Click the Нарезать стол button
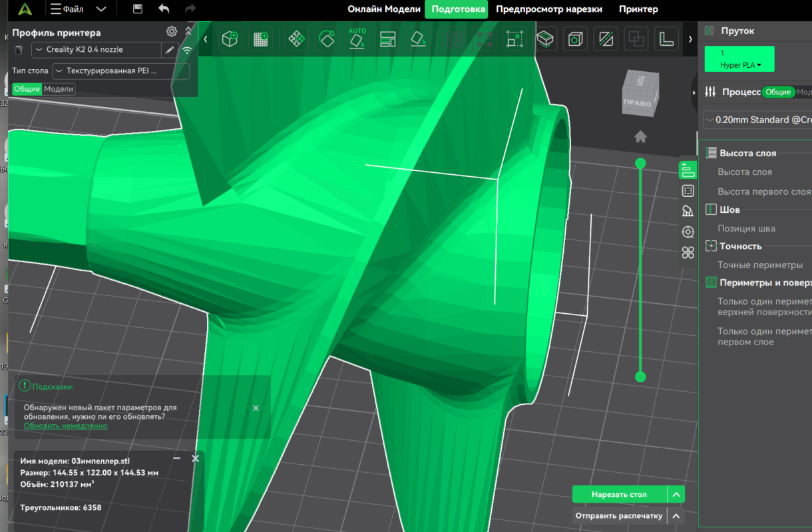Viewport: 812px width, 532px height. 620,495
